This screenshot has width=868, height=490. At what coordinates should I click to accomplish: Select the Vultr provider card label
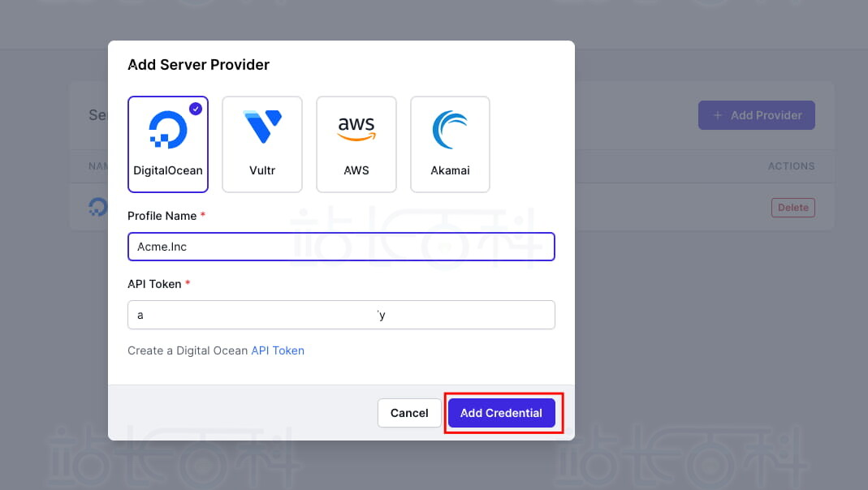coord(262,170)
